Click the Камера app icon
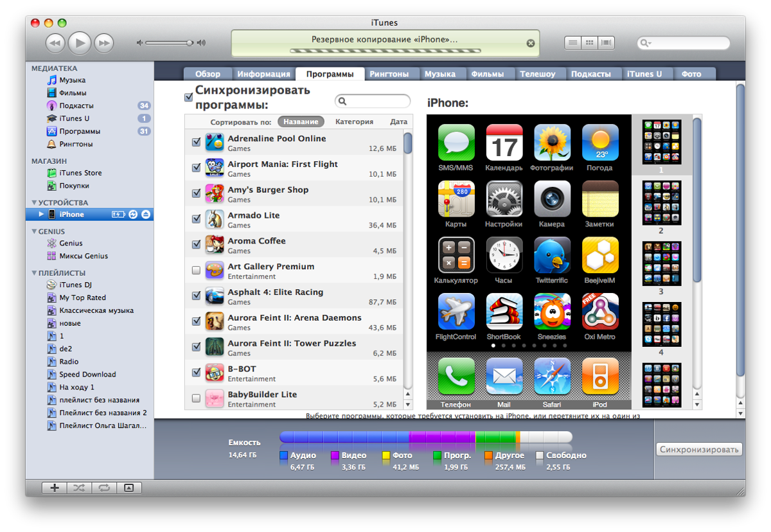The image size is (771, 532). point(552,199)
